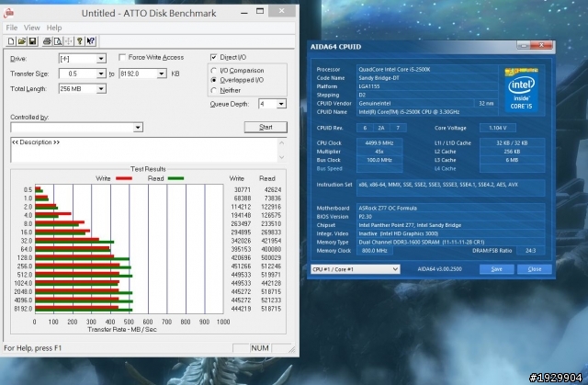
Task: Click the Description box scroll up arrow
Action: click(x=282, y=142)
